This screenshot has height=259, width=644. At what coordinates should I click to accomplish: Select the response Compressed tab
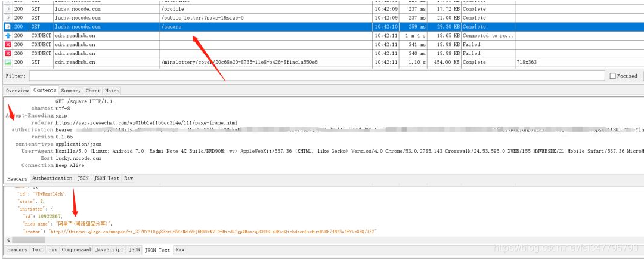[76, 249]
